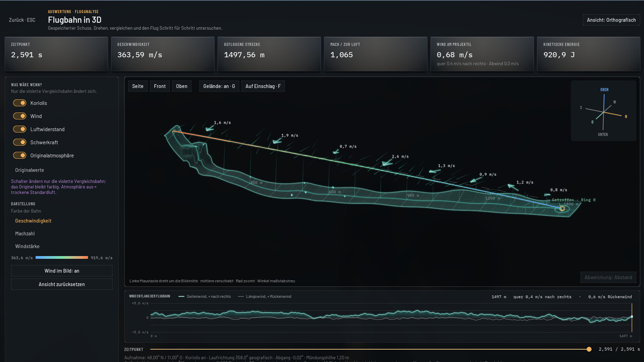The height and width of the screenshot is (362, 644).
Task: Toggle the Koriolis switch
Action: click(x=19, y=103)
